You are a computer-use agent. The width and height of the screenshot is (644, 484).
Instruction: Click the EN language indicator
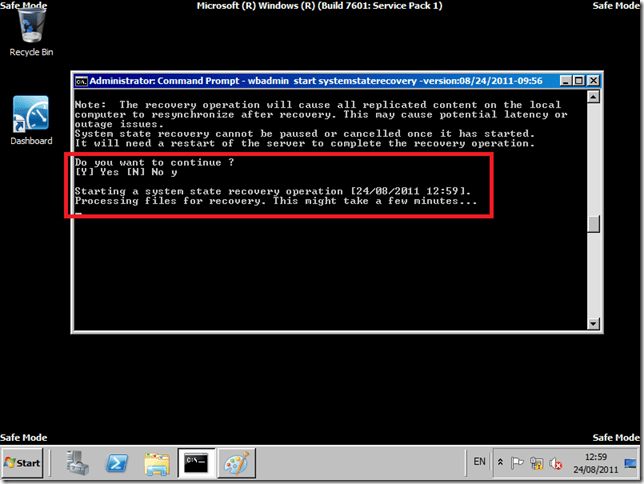479,461
